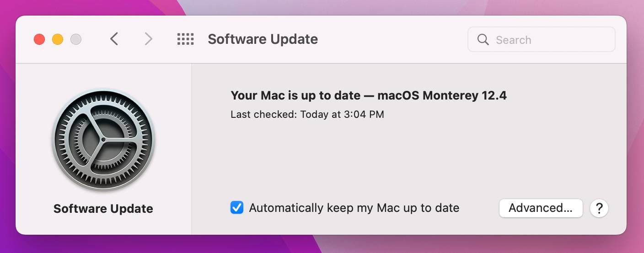Click the Software Update label below the gear
Screen dimensions: 644x253
coord(103,209)
